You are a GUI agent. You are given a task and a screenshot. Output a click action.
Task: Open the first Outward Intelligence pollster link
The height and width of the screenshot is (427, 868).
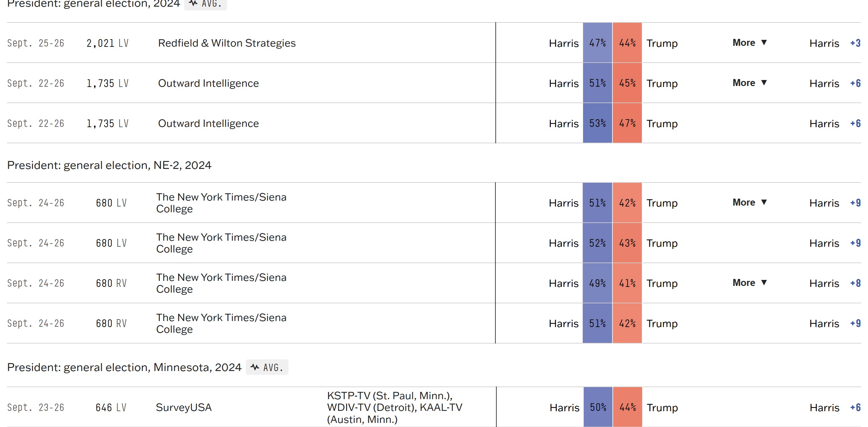coord(208,83)
